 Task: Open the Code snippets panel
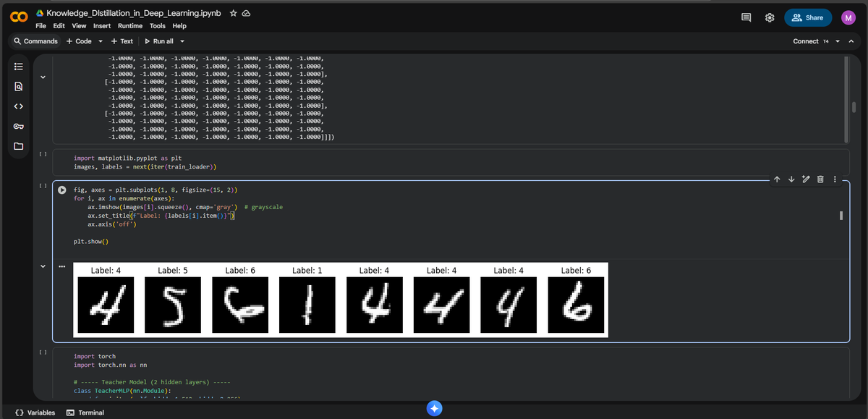coord(18,106)
